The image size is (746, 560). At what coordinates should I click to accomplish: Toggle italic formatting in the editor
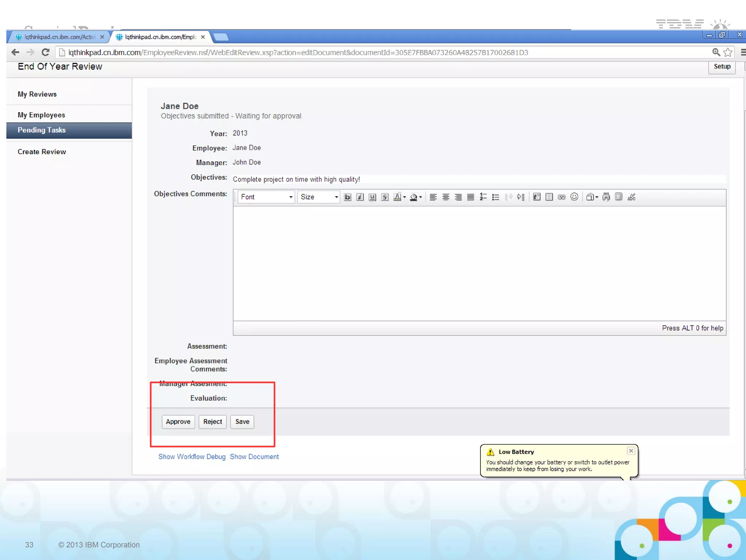(360, 197)
